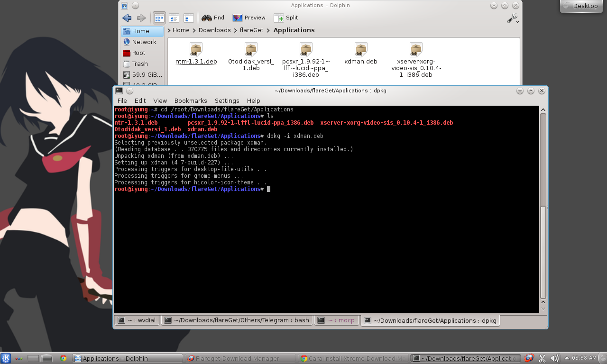Select Otodidak_versi_1.deb file icon
607x364 pixels.
[251, 49]
